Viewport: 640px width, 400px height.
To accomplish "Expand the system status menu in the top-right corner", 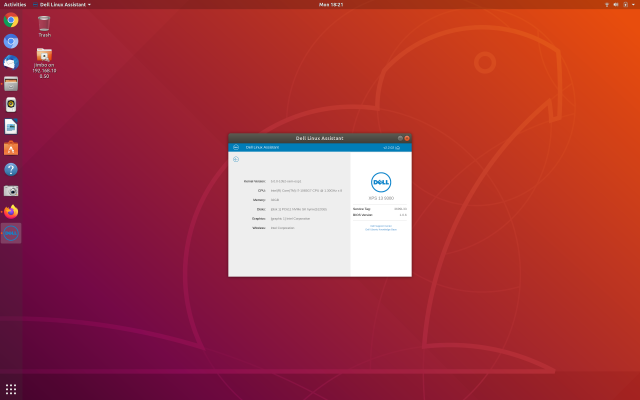I will pyautogui.click(x=620, y=4).
